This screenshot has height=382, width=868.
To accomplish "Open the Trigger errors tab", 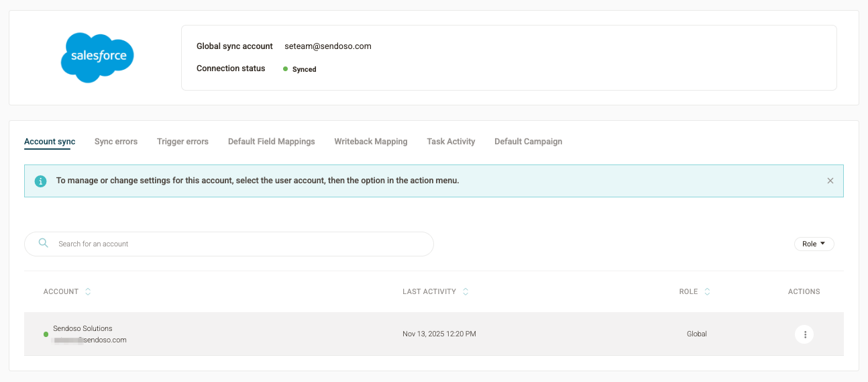I will (182, 142).
